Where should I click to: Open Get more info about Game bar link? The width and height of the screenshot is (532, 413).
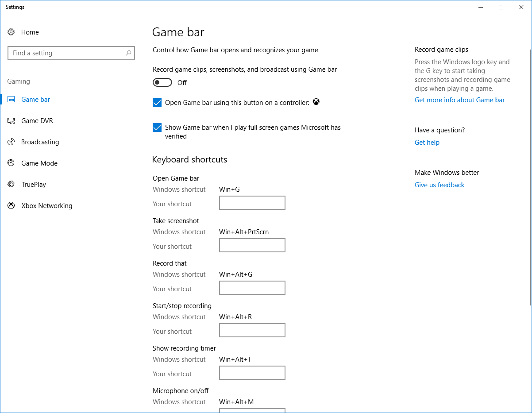[x=459, y=100]
